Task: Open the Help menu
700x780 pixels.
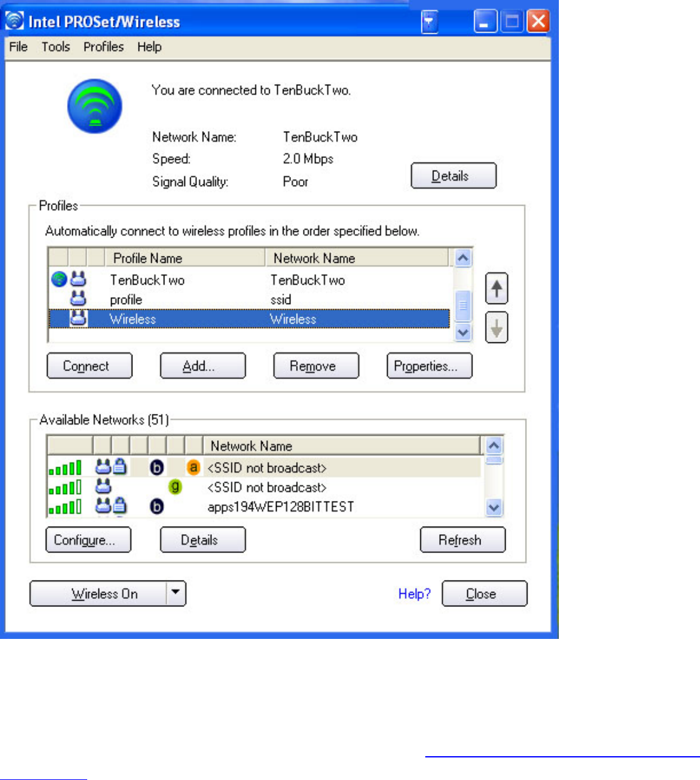Action: 149,47
